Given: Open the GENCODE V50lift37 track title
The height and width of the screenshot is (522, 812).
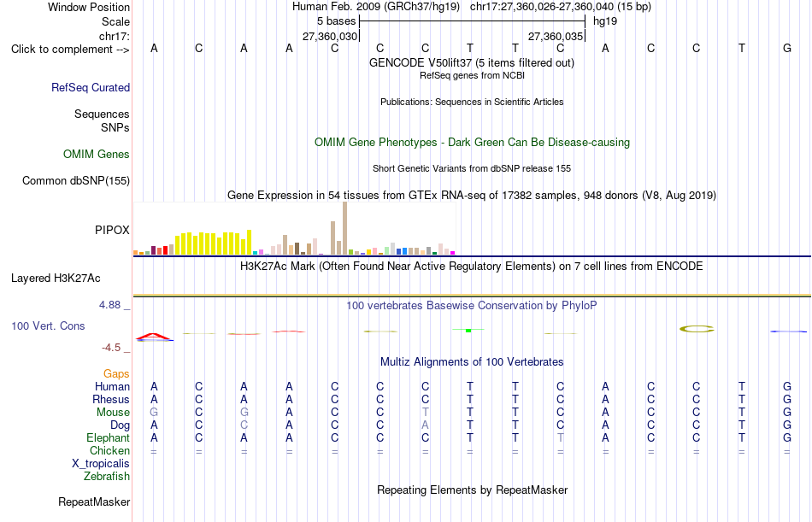Looking at the screenshot, I should point(471,62).
